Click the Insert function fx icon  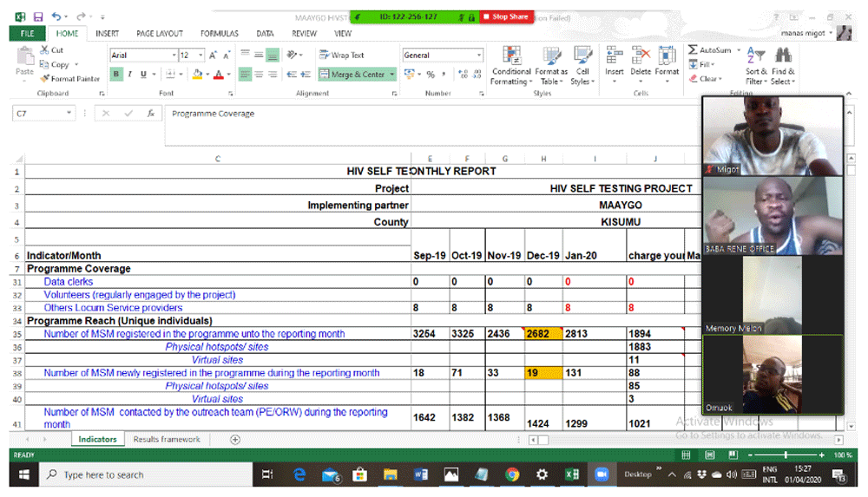point(150,114)
